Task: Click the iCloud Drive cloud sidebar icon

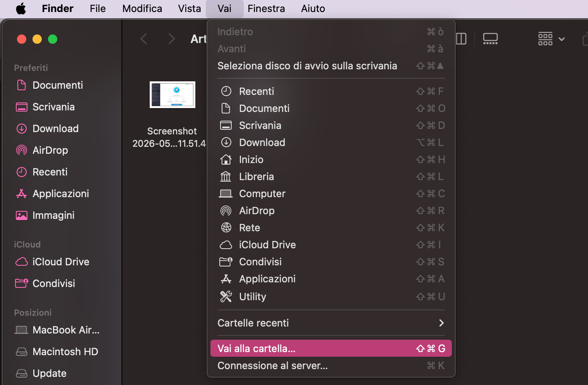Action: (x=22, y=262)
